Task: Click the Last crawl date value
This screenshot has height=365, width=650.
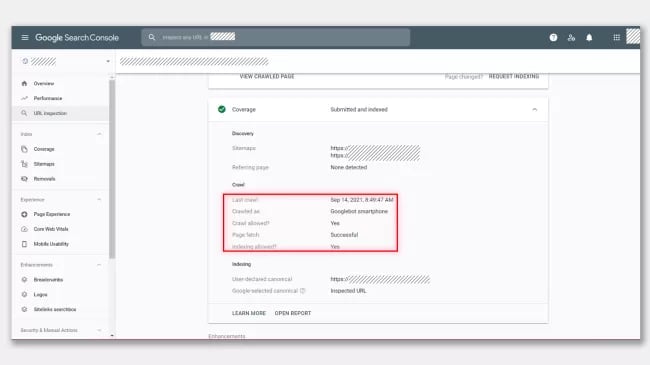Action: click(362, 200)
